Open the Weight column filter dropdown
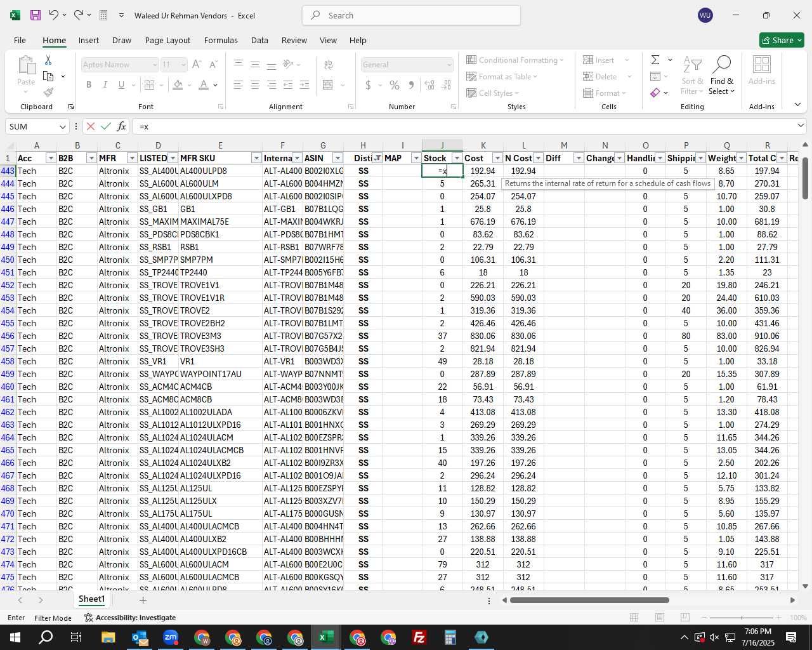 (x=741, y=158)
